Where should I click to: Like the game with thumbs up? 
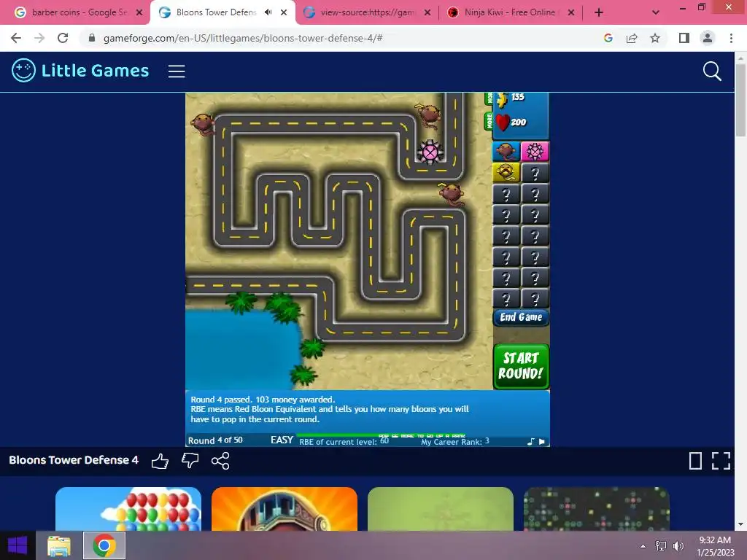[160, 461]
